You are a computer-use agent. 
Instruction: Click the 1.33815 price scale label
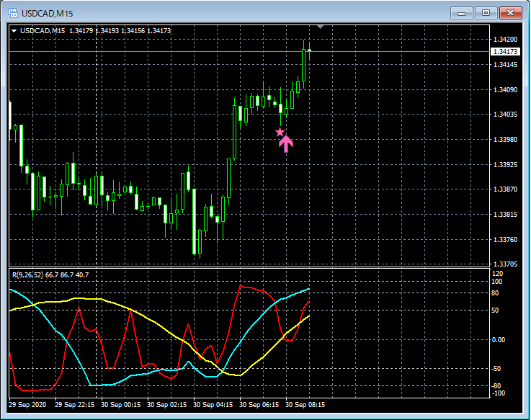(505, 215)
